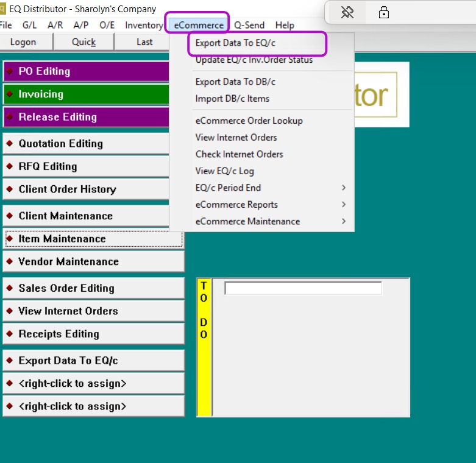Open Item Maintenance
Viewport: 476px width, 463px height.
[x=94, y=239]
